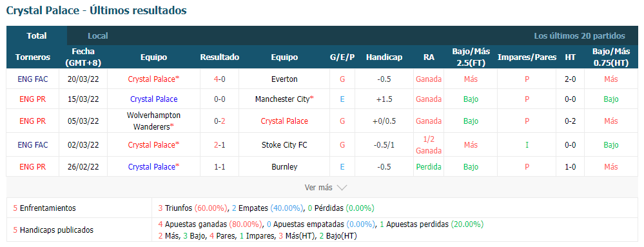Image resolution: width=644 pixels, height=247 pixels.
Task: Click the Wolverhampton Wanderers team name
Action: tap(153, 121)
